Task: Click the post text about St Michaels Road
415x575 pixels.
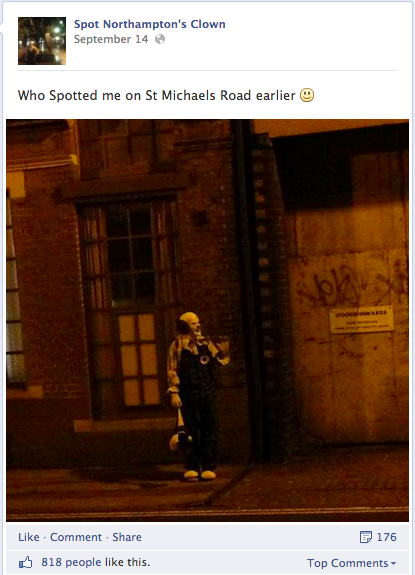Action: pos(157,95)
